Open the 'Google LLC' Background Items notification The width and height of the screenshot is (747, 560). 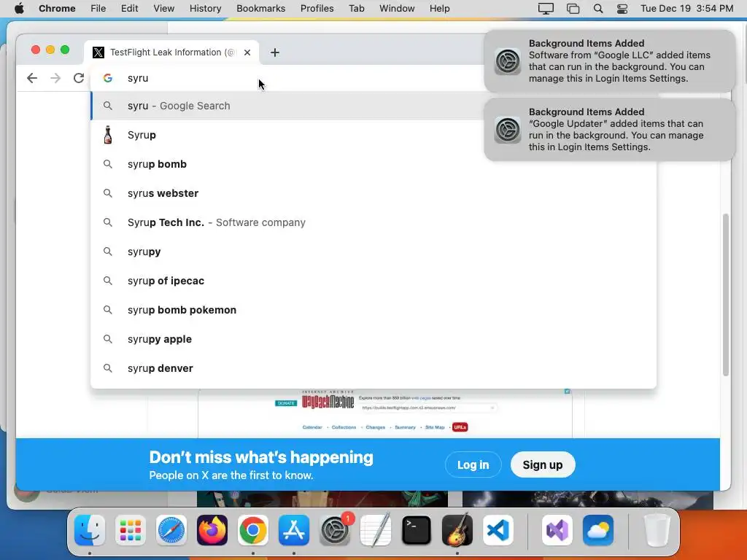[x=610, y=61]
